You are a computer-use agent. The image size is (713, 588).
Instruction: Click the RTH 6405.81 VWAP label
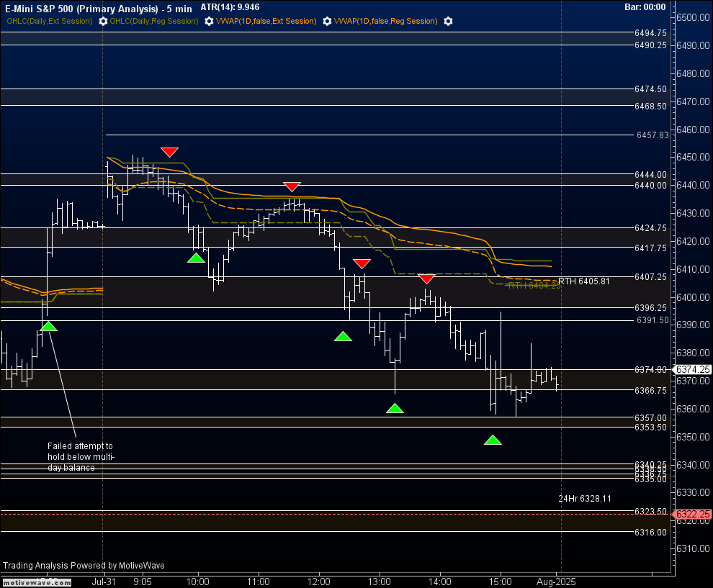[x=584, y=281]
